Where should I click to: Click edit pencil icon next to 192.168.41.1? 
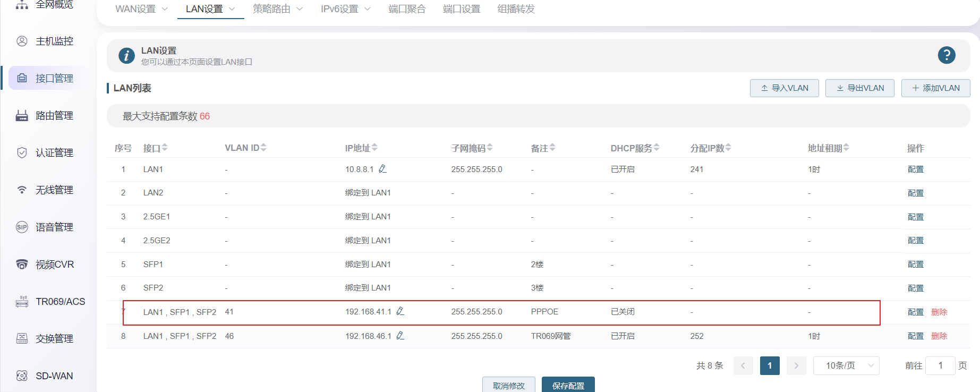point(400,311)
